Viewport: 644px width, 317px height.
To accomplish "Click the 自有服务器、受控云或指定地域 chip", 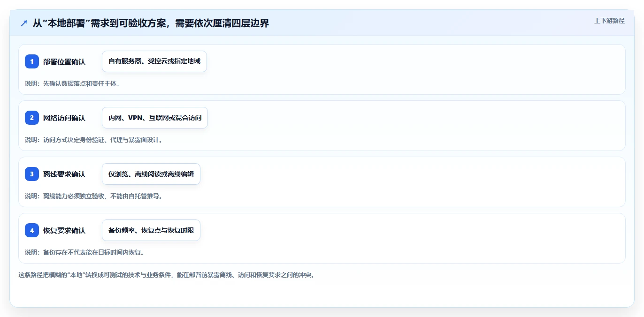I will pyautogui.click(x=154, y=61).
